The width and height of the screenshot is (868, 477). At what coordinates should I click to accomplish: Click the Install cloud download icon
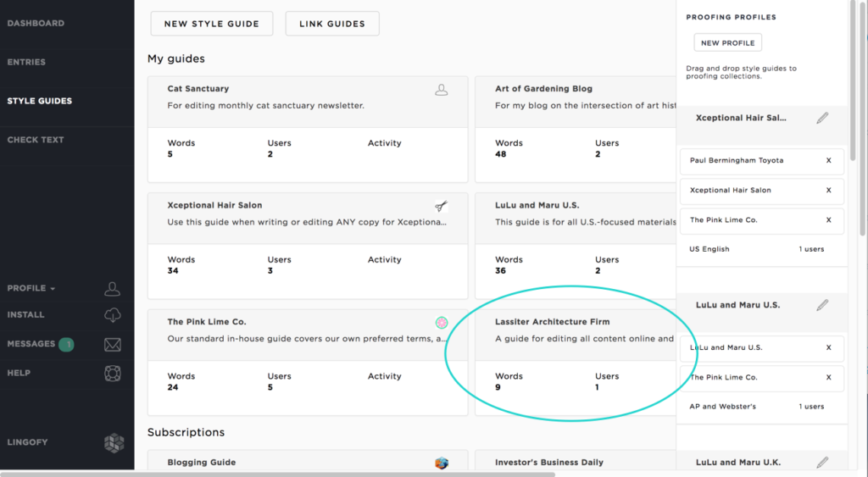pos(113,315)
